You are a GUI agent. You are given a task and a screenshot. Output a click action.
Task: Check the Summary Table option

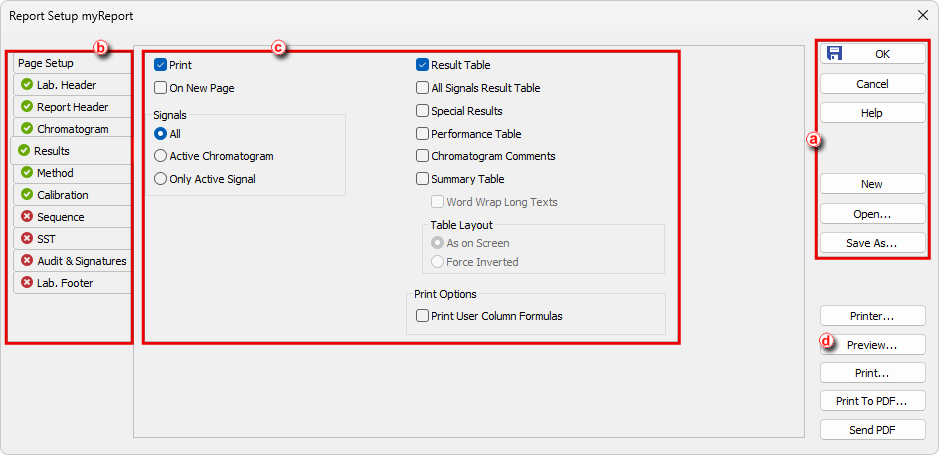click(x=422, y=179)
